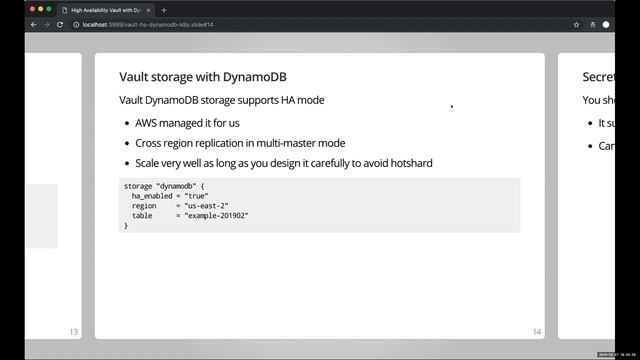This screenshot has width=640, height=360.
Task: Reload the page with refresh icon
Action: coord(60,24)
